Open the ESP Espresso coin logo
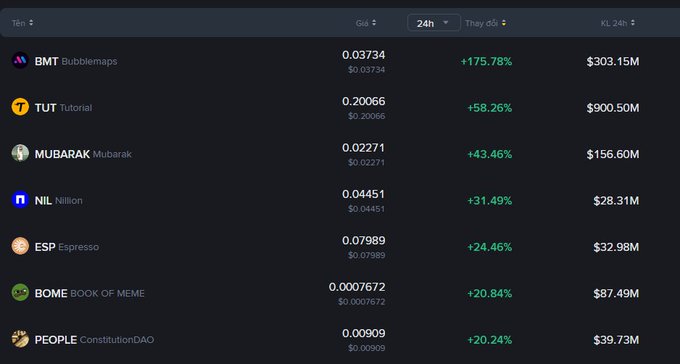The image size is (680, 364). pos(20,246)
